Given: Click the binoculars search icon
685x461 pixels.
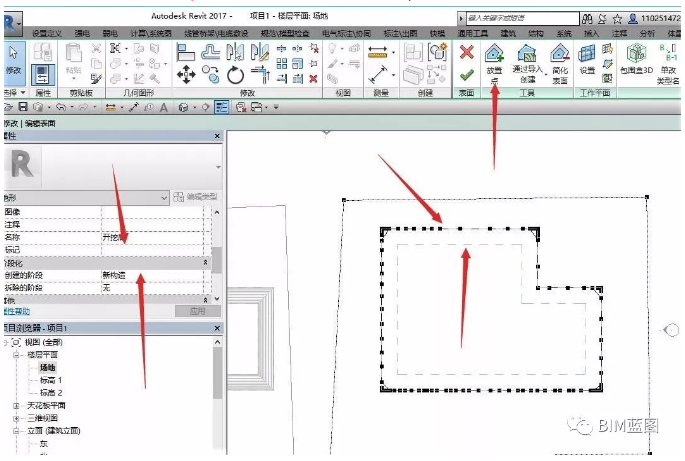Looking at the screenshot, I should pyautogui.click(x=587, y=18).
